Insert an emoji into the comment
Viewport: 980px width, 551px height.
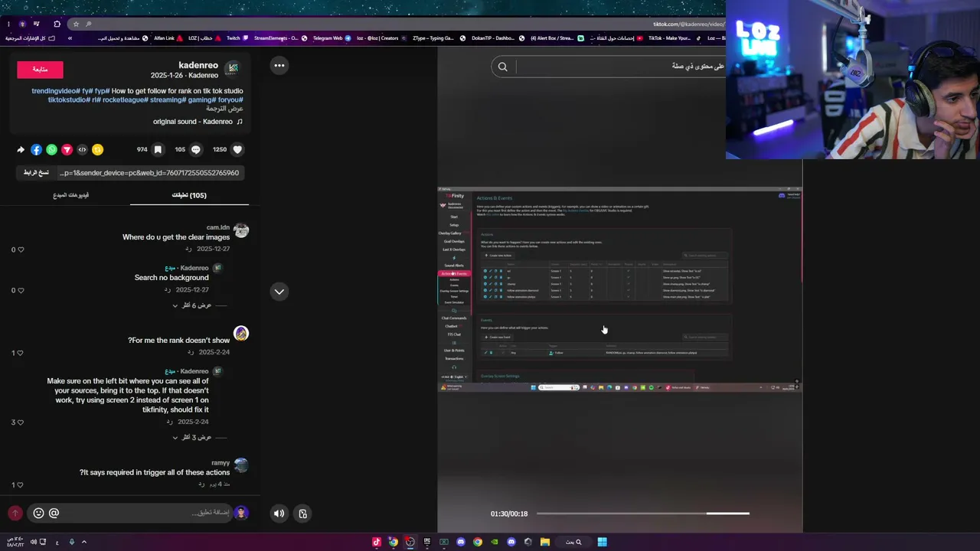38,513
